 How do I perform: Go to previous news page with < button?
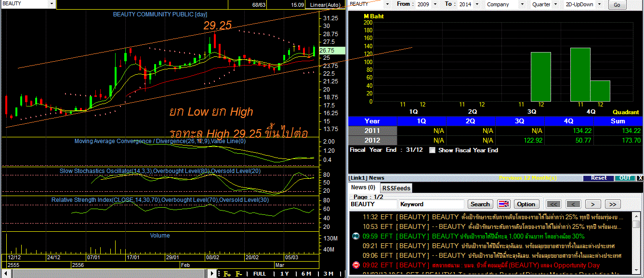[573, 204]
